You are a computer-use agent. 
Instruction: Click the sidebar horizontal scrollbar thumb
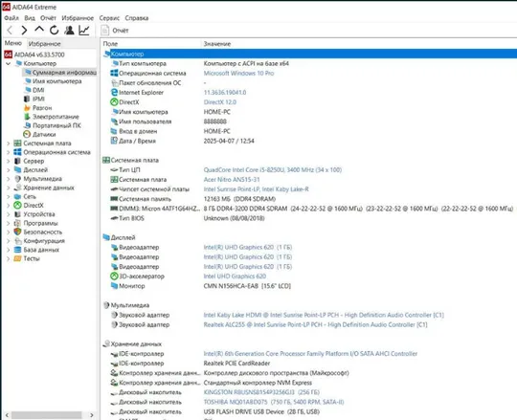tap(47, 415)
